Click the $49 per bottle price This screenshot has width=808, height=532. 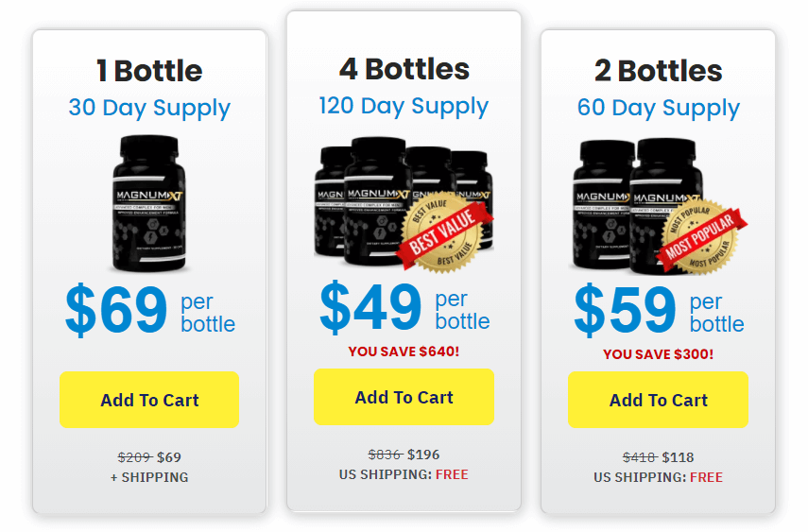coord(404,308)
